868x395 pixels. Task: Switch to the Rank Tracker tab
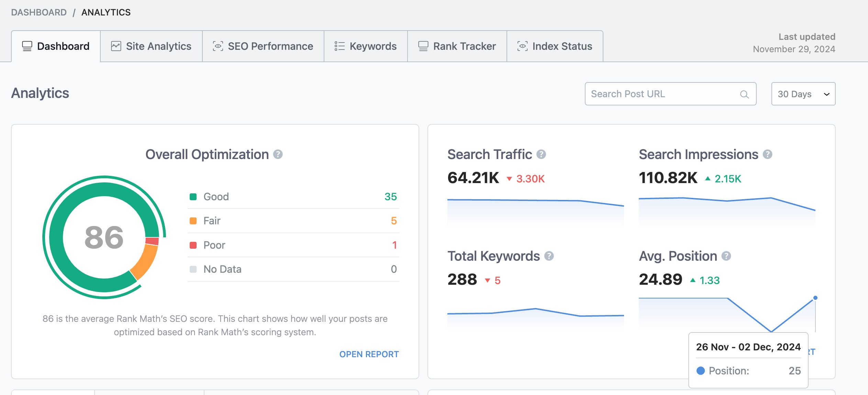[x=464, y=46]
